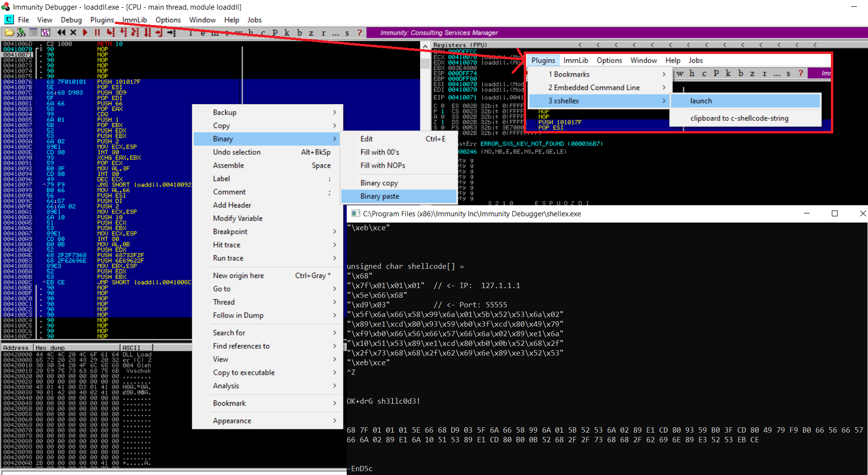Select 2 Embedded Command Line entry

[599, 87]
